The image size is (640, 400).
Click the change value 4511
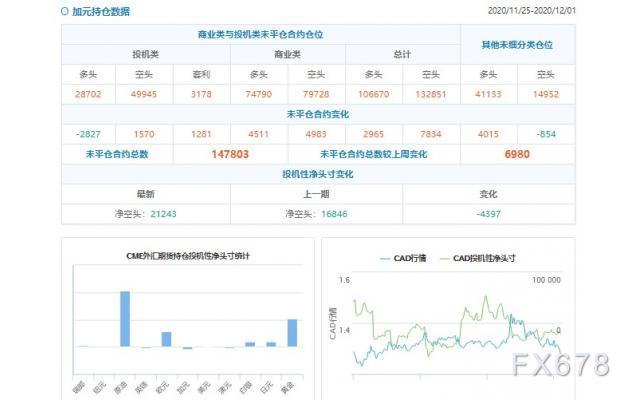pyautogui.click(x=259, y=134)
